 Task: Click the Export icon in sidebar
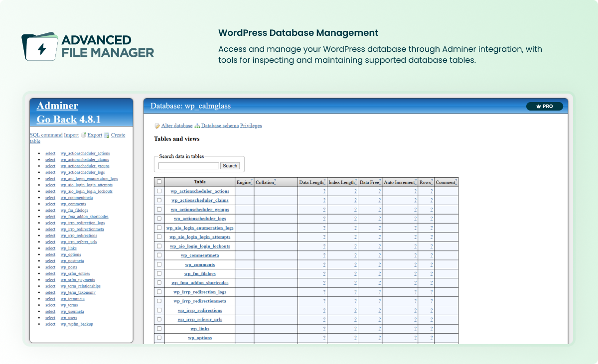[x=84, y=135]
